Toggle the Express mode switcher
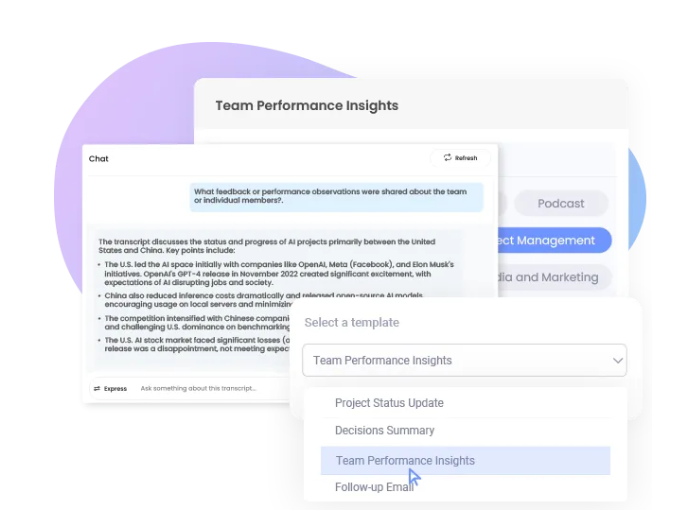This screenshot has height=532, width=677. click(x=111, y=388)
